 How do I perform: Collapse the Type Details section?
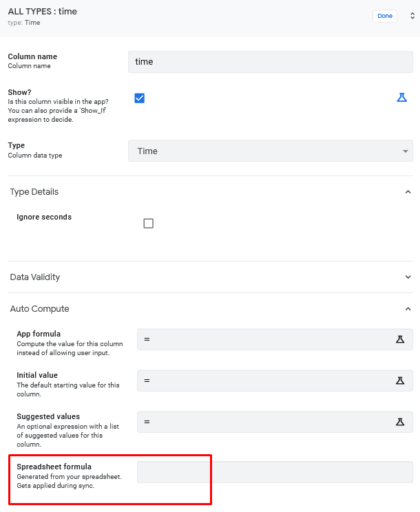coord(408,192)
